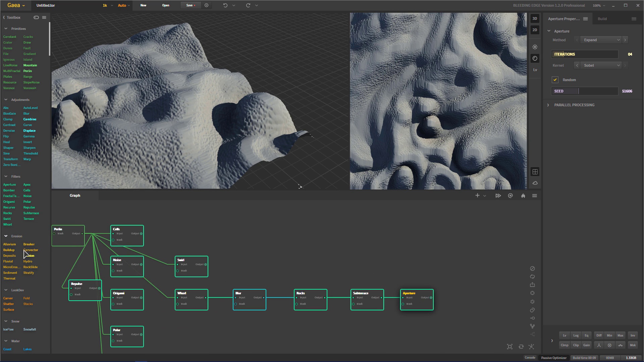Open the Build panel hamburger menu

(634, 19)
